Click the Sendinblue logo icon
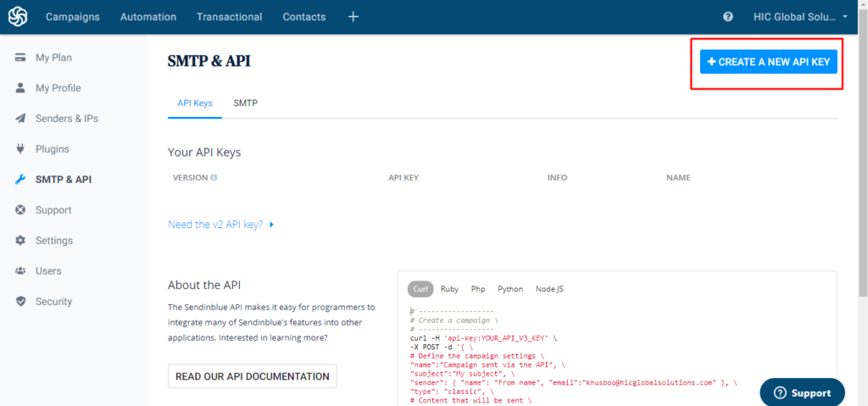The width and height of the screenshot is (868, 406). 18,17
